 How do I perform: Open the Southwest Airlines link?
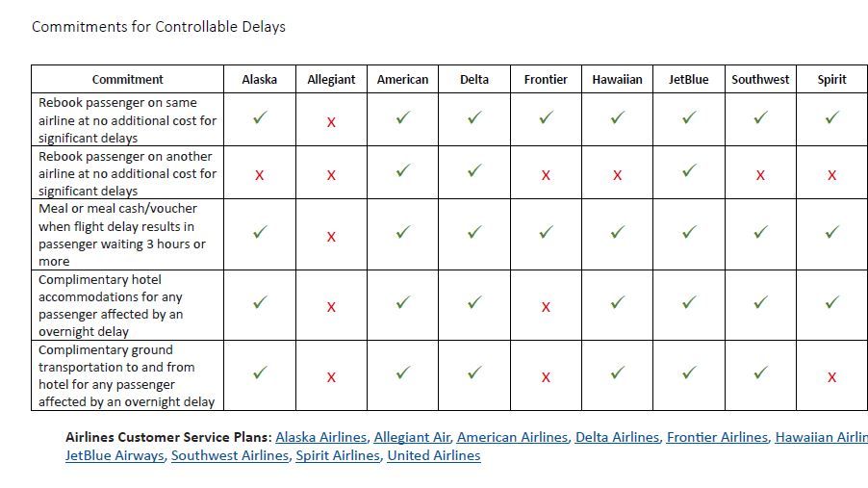pyautogui.click(x=229, y=455)
